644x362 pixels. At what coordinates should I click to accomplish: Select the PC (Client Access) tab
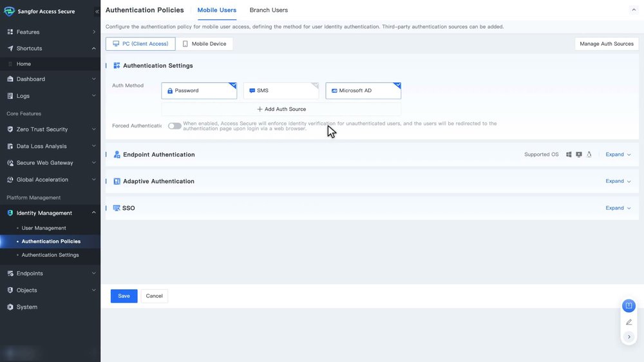click(140, 44)
